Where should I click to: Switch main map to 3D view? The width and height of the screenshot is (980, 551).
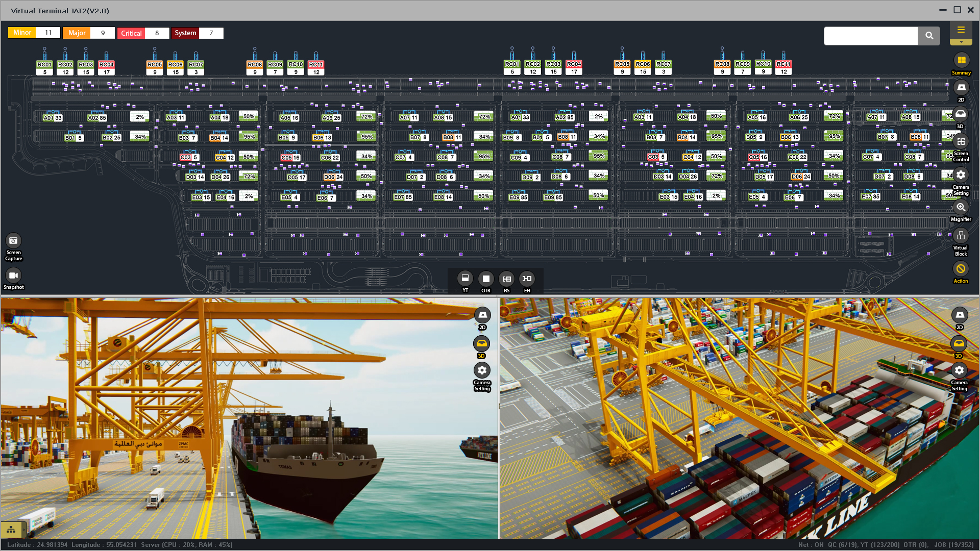click(961, 114)
